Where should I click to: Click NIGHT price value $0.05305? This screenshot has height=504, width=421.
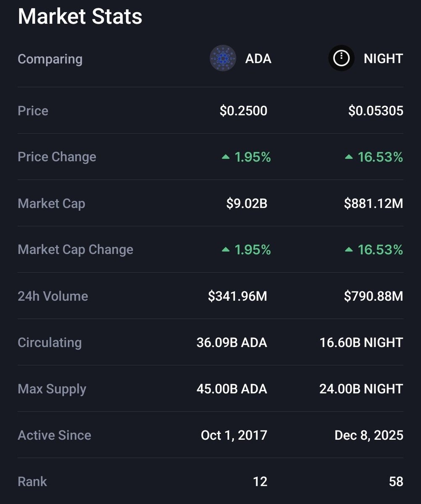click(x=376, y=111)
